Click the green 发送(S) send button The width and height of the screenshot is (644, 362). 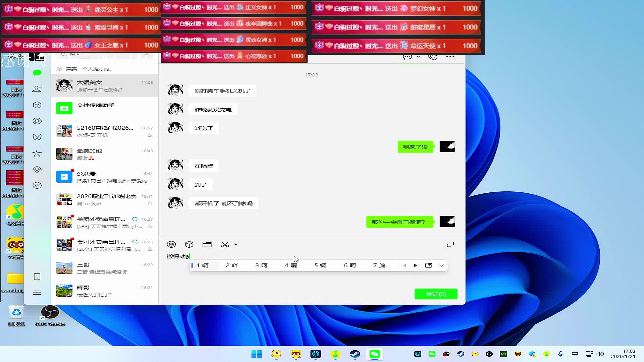pos(436,294)
